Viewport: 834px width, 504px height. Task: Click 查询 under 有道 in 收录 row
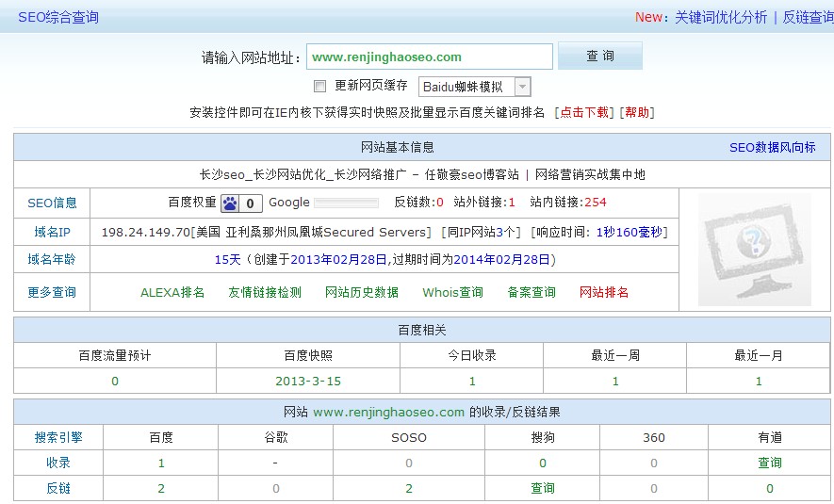(770, 463)
